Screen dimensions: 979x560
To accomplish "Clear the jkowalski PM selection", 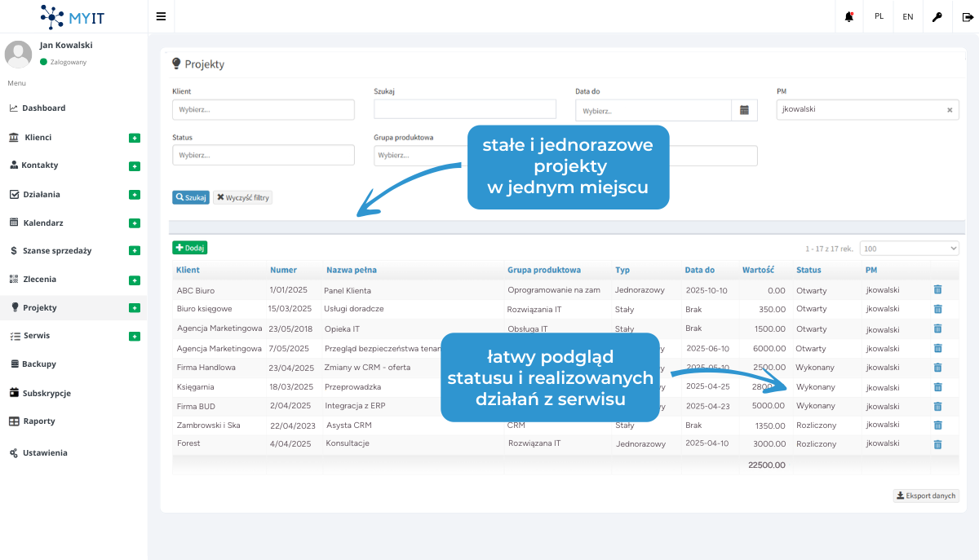I will pyautogui.click(x=950, y=110).
